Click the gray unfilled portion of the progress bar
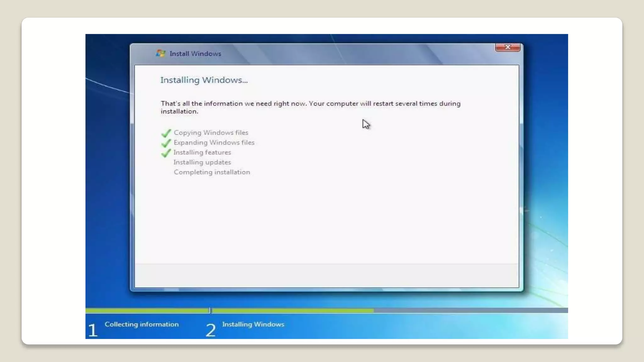The height and width of the screenshot is (362, 644). [x=470, y=310]
